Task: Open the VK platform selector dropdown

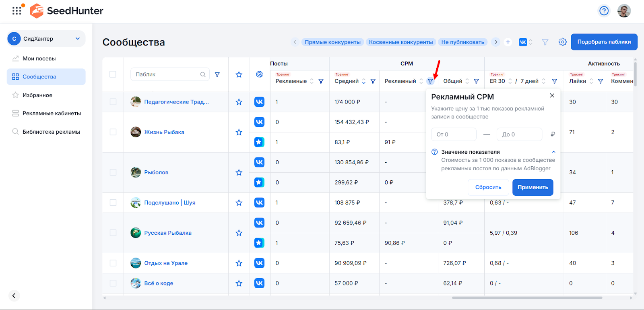Action: 526,42
